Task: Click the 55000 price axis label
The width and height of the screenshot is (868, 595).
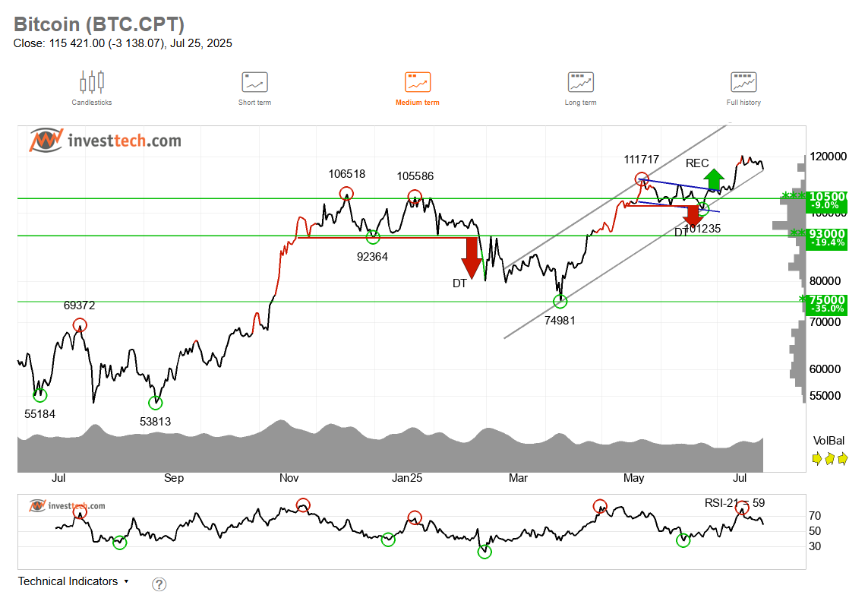Action: pyautogui.click(x=825, y=396)
